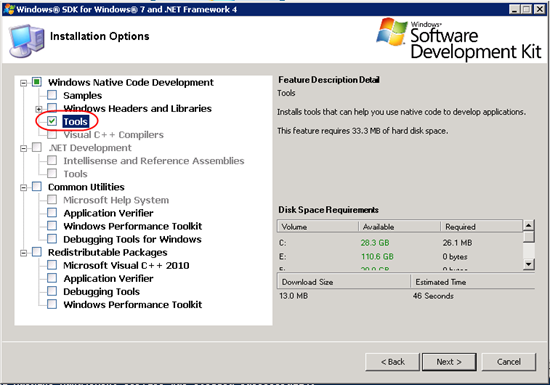
Task: Tick the Microsoft Visual C++ 2010 checkbox
Action: (52, 265)
